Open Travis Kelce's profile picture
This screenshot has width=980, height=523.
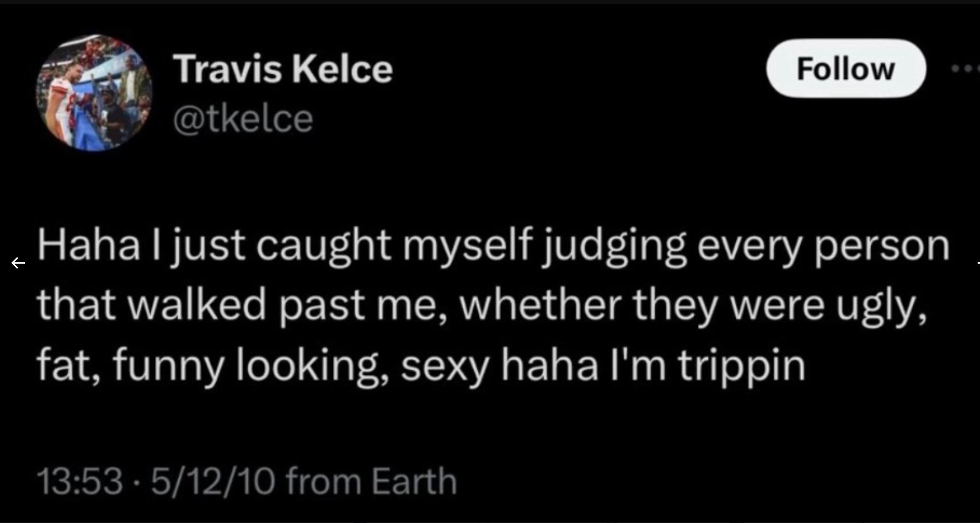(94, 92)
